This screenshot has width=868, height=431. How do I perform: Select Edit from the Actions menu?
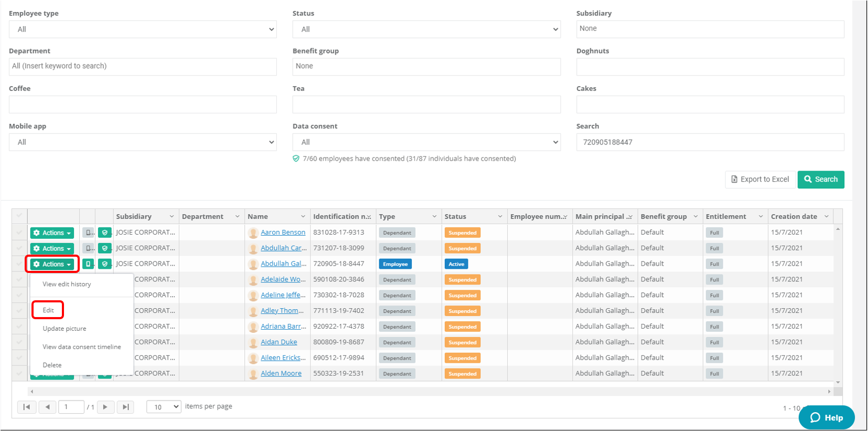tap(48, 310)
